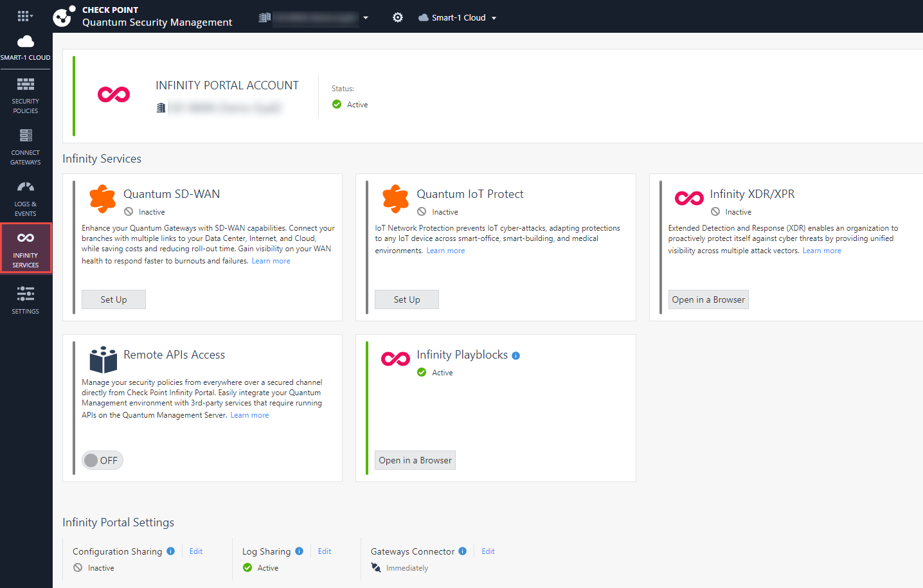The height and width of the screenshot is (588, 923).
Task: Expand the Smart-1 Cloud dropdown menu
Action: [494, 18]
